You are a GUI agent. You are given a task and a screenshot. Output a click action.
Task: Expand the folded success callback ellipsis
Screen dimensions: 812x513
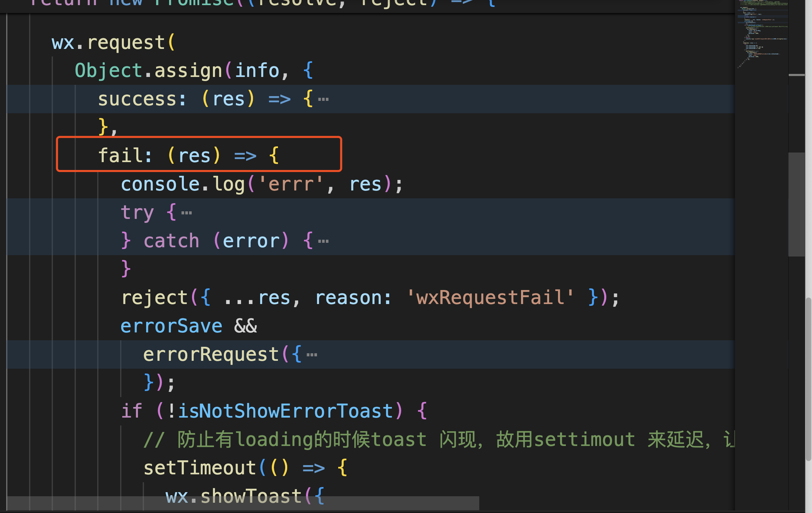tap(323, 100)
